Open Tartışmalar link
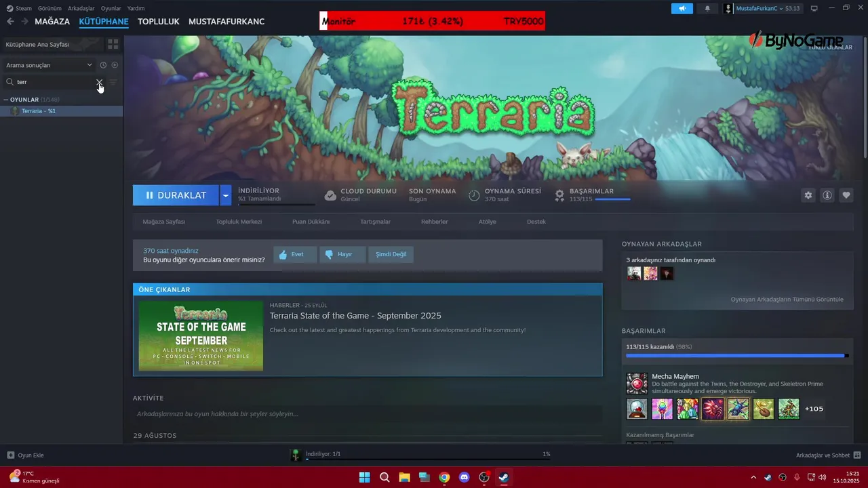868x488 pixels. tap(375, 222)
